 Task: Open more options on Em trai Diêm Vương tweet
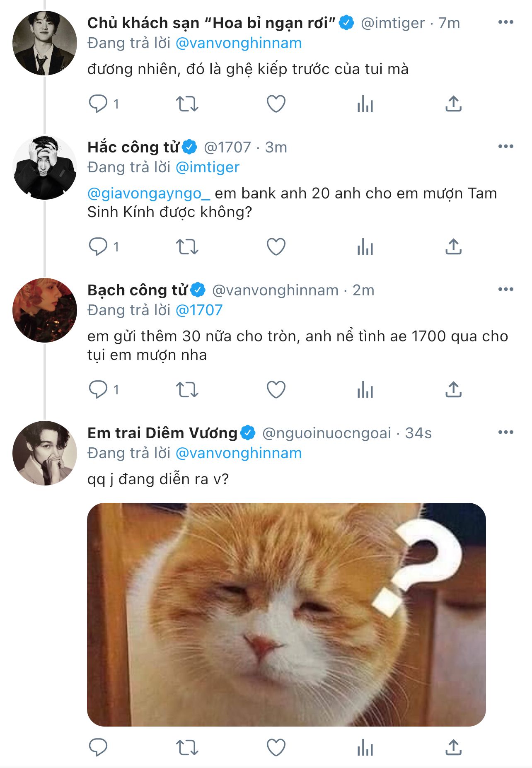505,432
